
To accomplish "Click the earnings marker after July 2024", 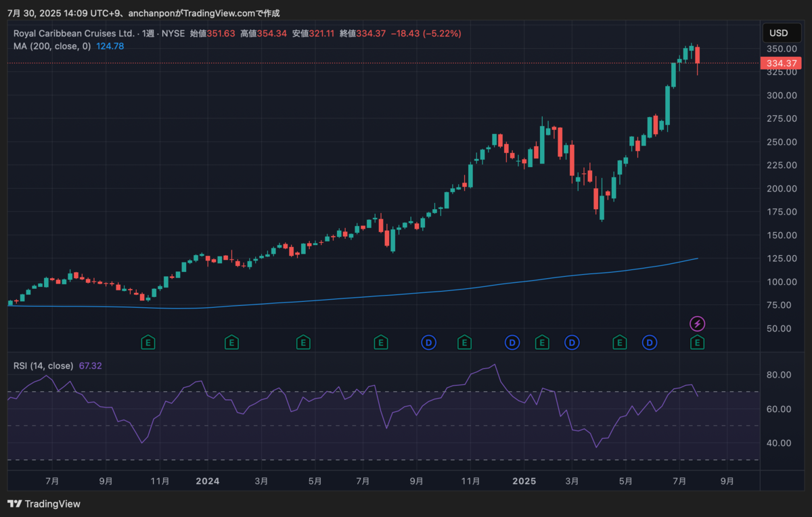I will [x=381, y=343].
